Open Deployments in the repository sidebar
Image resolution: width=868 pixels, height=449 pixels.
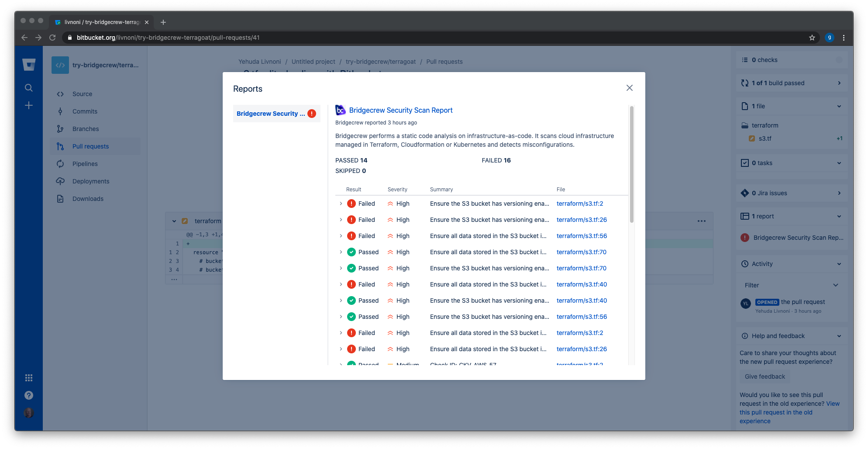(95, 181)
